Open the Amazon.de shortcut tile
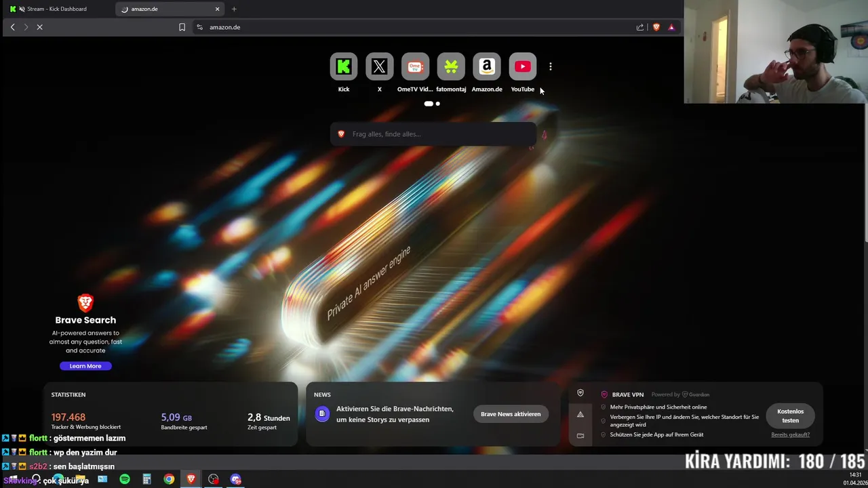Viewport: 868px width, 488px height. [487, 66]
